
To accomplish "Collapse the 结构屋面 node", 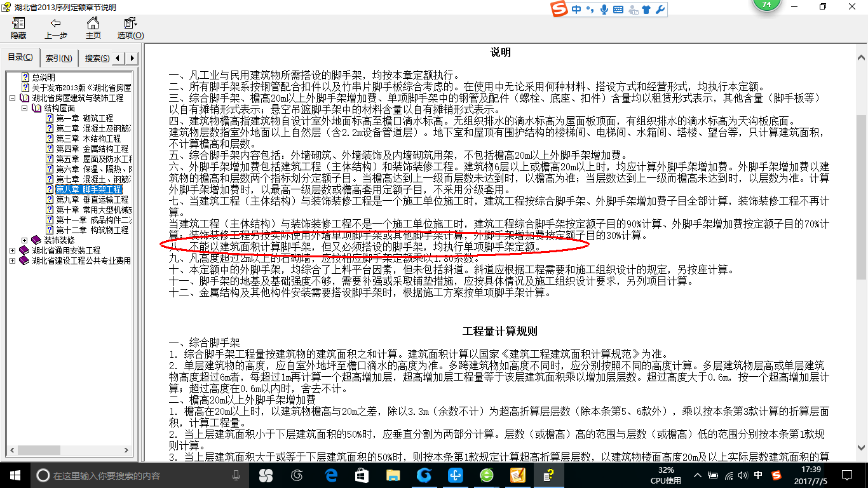I will (25, 109).
